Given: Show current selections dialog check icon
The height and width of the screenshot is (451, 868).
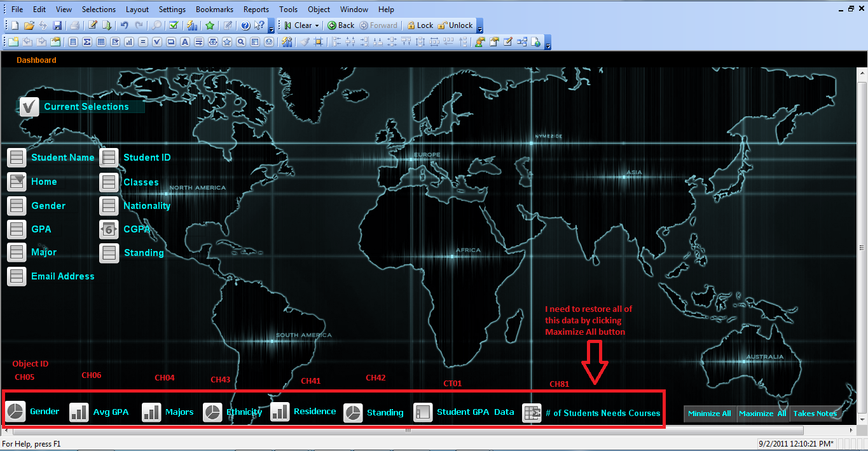Looking at the screenshot, I should pos(174,25).
